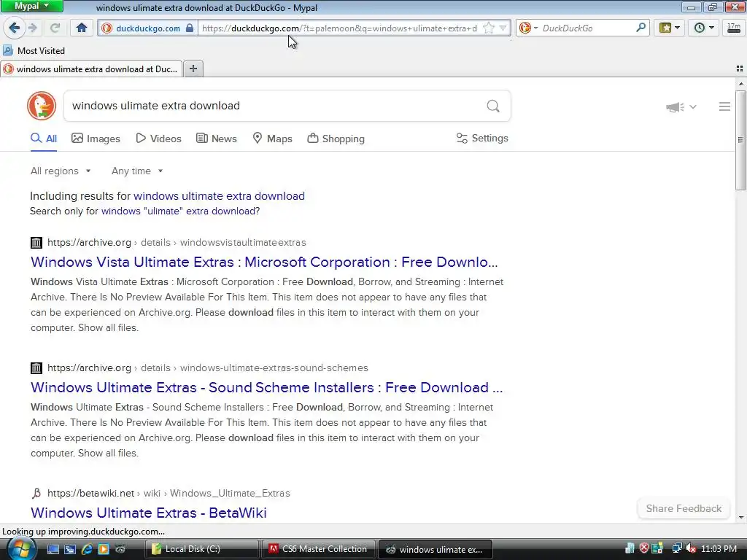Click the 11:03 PM taskbar clock
The width and height of the screenshot is (747, 560).
click(719, 548)
